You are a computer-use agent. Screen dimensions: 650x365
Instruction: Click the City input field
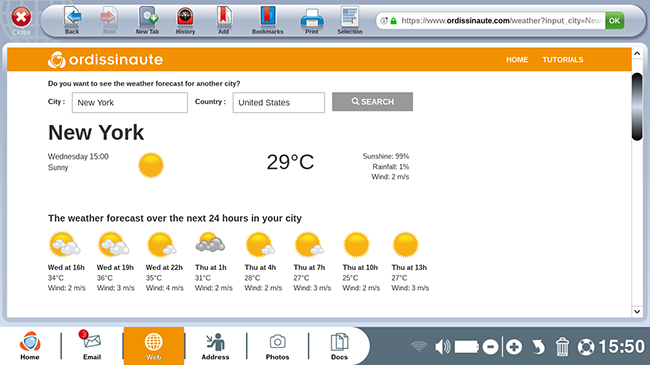coord(130,102)
